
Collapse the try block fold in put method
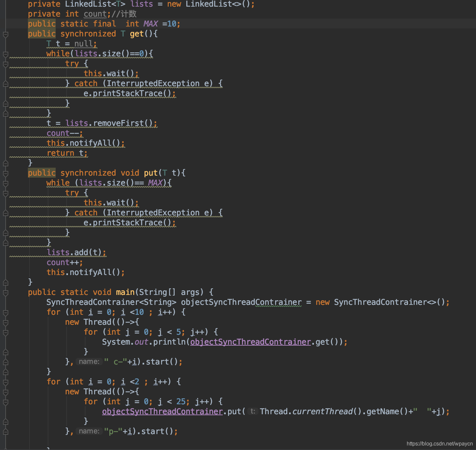(6, 193)
